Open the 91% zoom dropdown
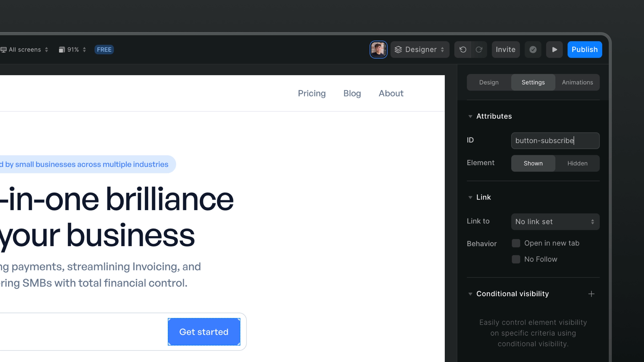The height and width of the screenshot is (362, 644). coord(72,50)
